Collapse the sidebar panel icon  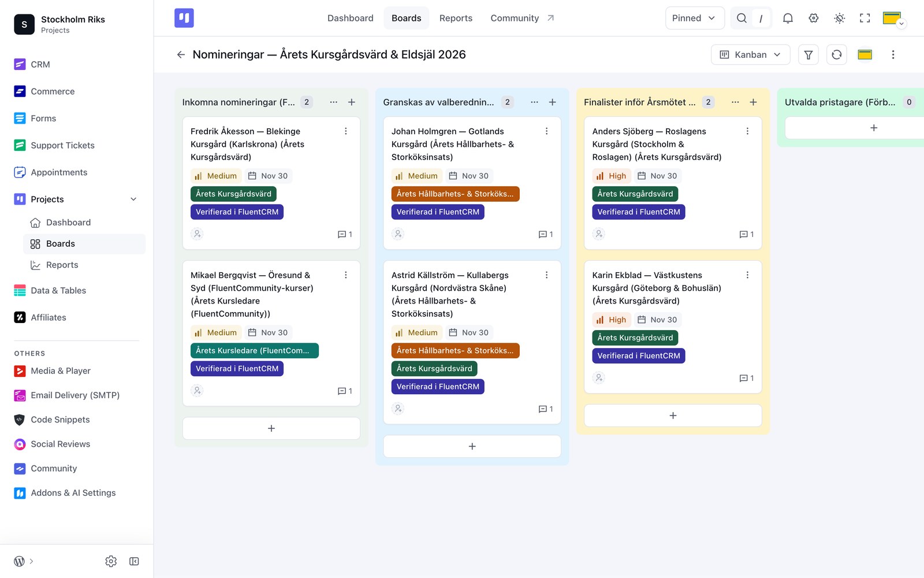[x=134, y=561]
